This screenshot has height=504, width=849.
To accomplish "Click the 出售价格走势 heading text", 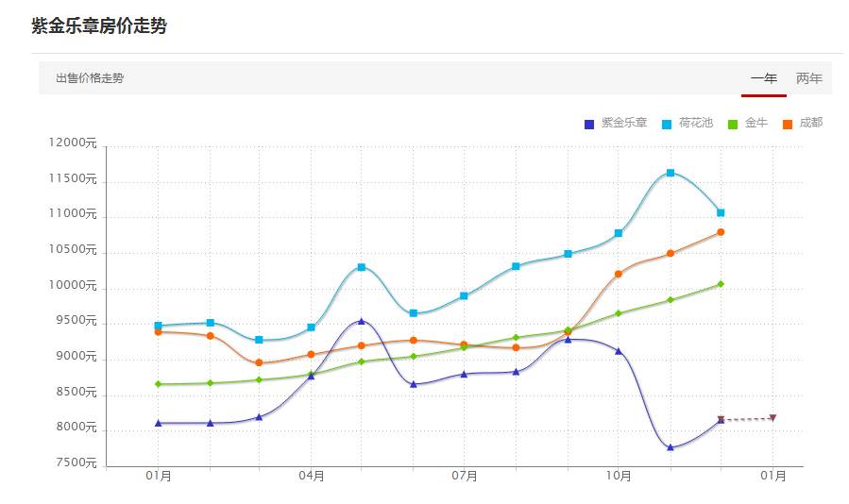I will coord(90,78).
